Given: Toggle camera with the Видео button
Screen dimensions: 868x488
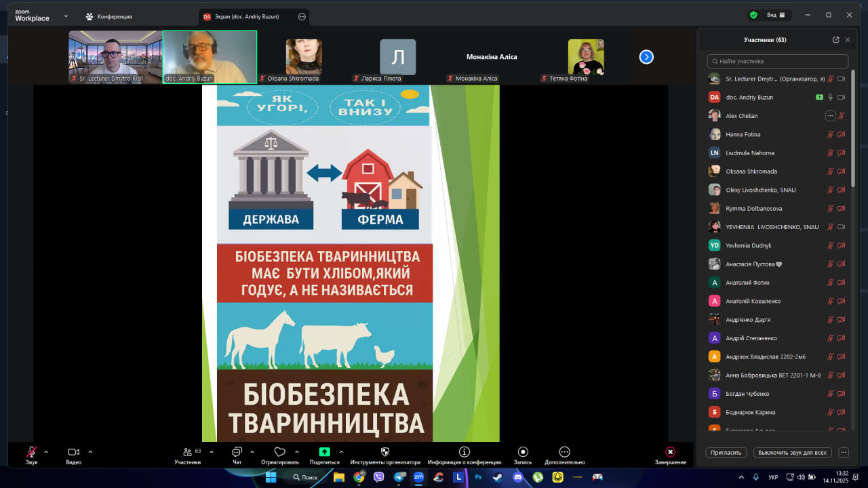Looking at the screenshot, I should pos(73,453).
